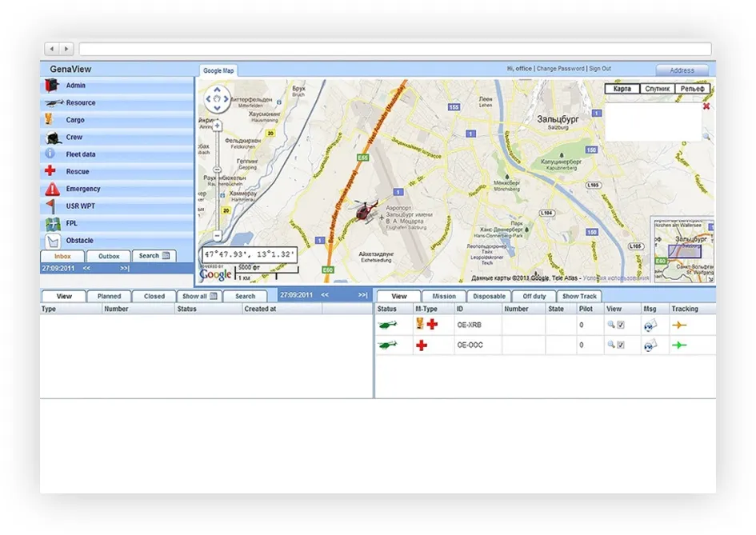Screen dimensions: 756x535
Task: Open message icon for OE-XRB
Action: [650, 325]
